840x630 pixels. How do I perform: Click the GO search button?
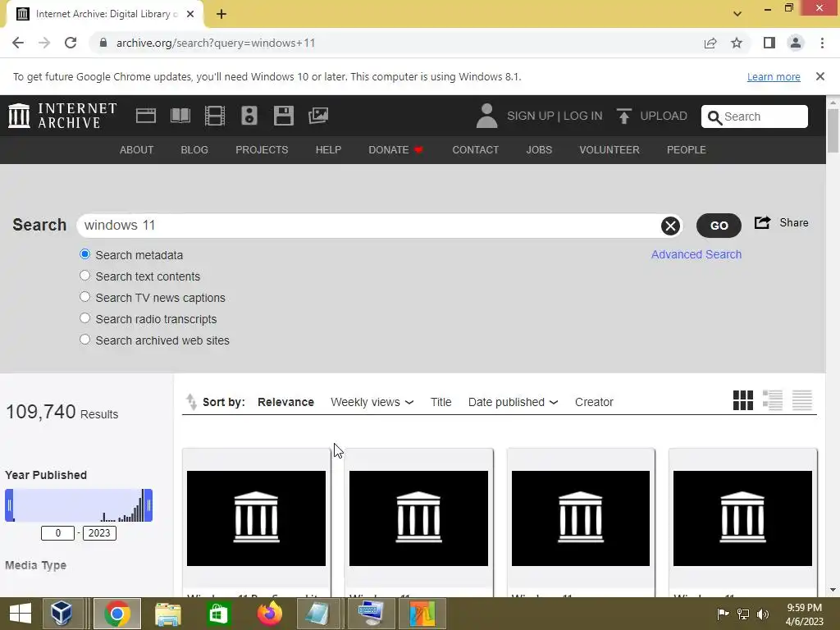pos(719,226)
